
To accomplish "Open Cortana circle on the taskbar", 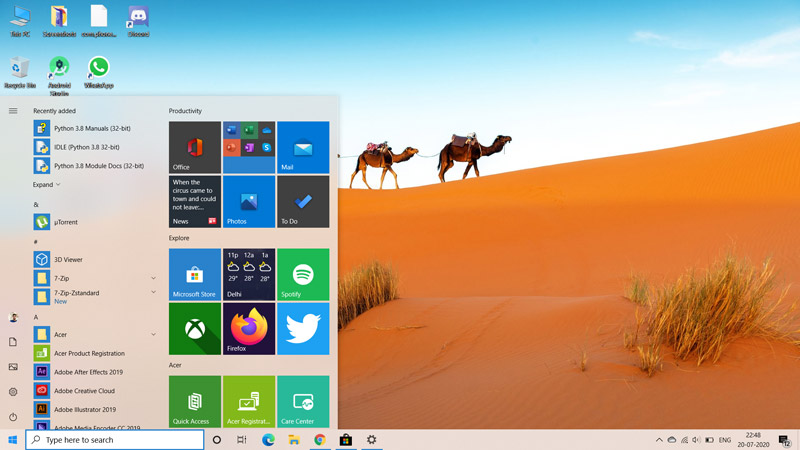I will 216,440.
